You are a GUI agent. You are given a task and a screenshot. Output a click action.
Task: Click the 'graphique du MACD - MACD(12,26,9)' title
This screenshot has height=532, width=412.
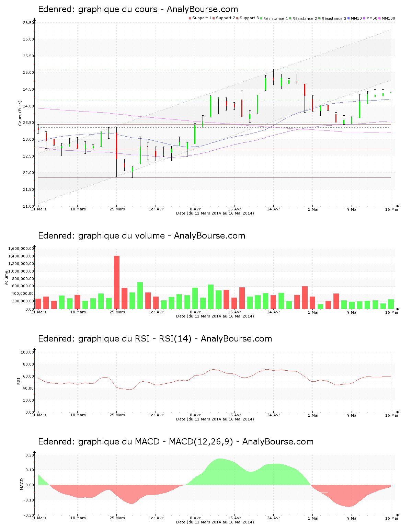[156, 442]
